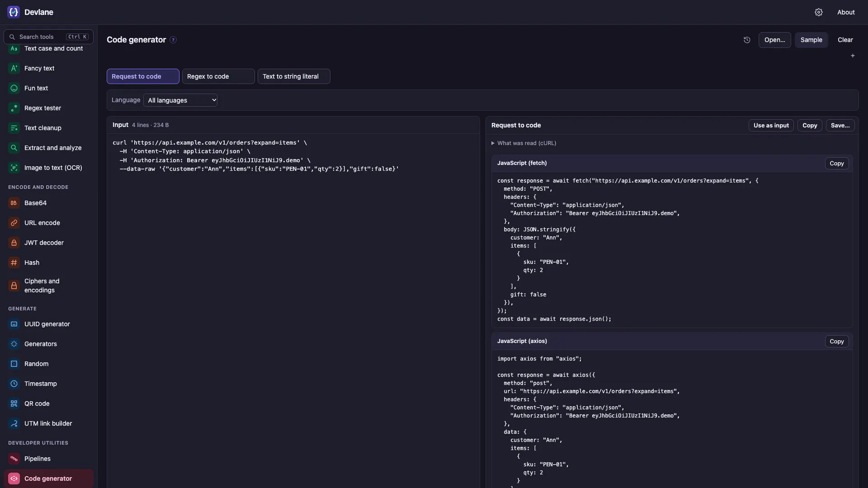868x488 pixels.
Task: Click the Save... button
Action: coord(840,126)
